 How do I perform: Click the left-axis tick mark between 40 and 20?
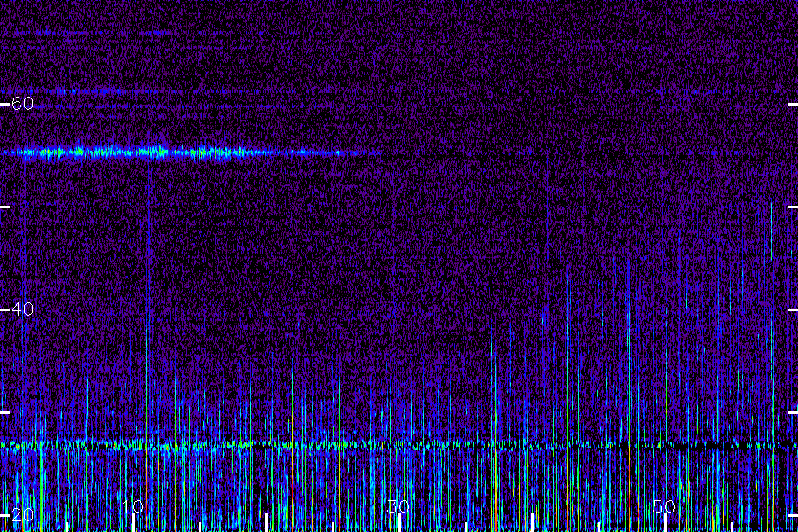tap(4, 412)
